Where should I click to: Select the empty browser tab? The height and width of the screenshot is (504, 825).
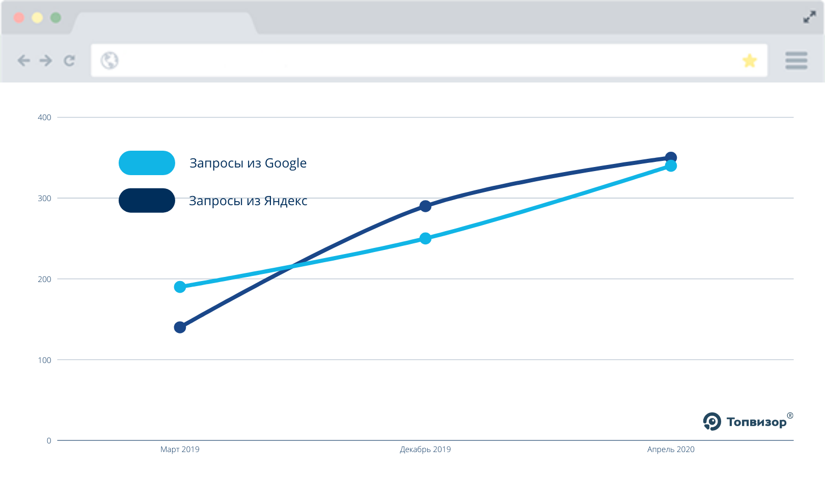164,23
